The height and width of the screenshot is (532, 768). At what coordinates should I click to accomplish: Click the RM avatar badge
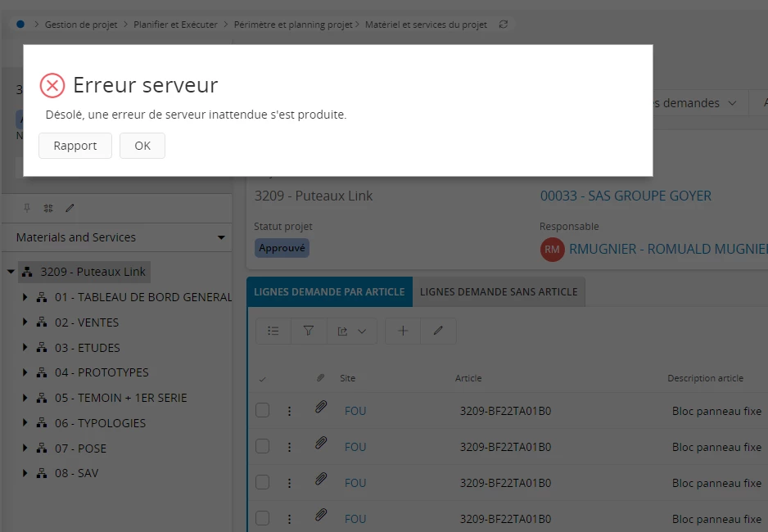[x=552, y=250]
